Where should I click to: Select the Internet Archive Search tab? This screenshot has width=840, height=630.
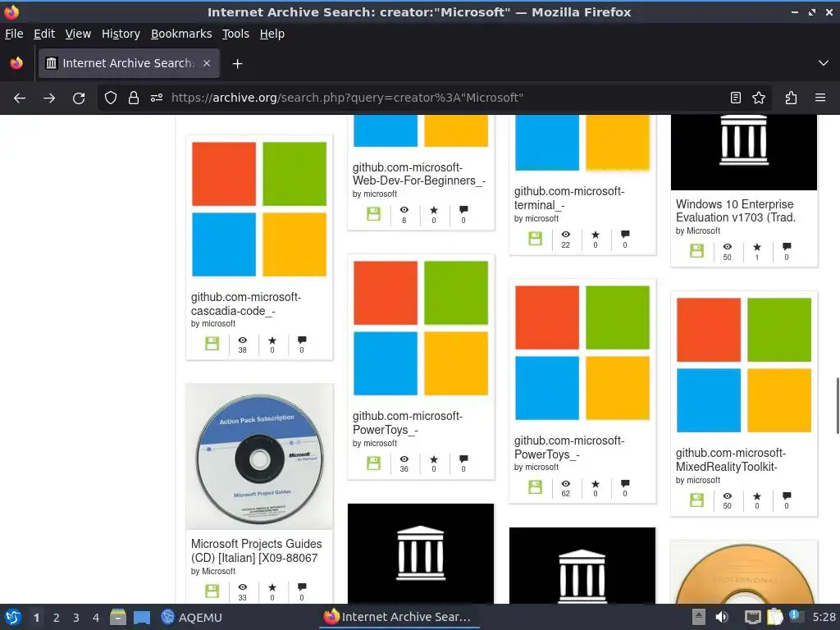129,63
